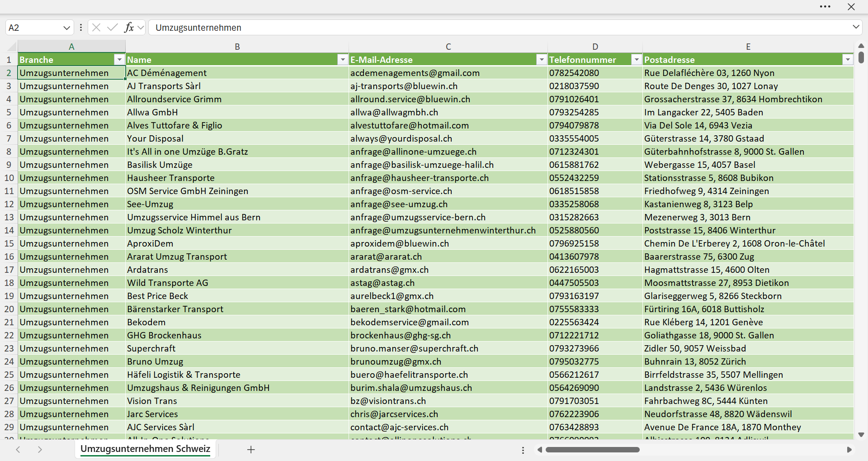
Task: Select address Fürtiring 16A, 6018 Buttisholz
Action: [748, 309]
